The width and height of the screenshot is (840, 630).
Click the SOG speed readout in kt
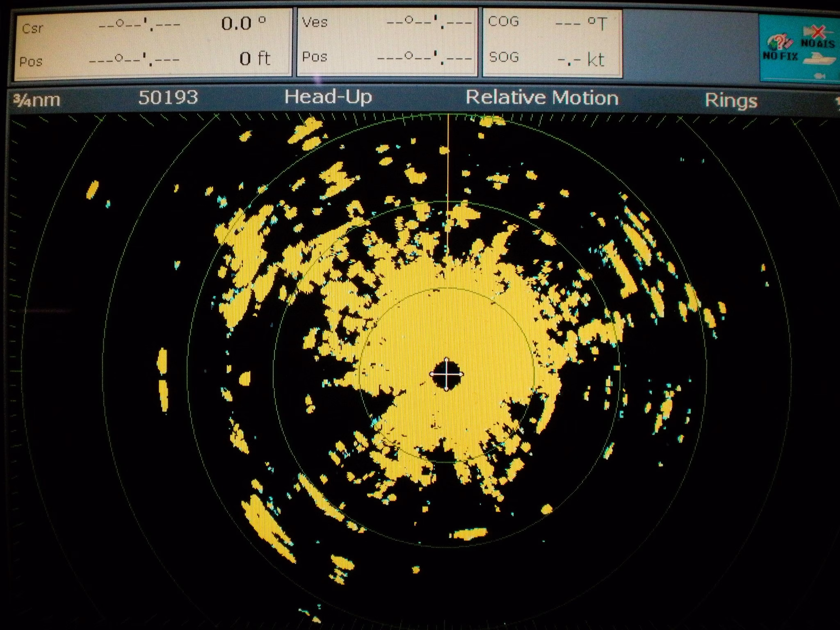[581, 60]
